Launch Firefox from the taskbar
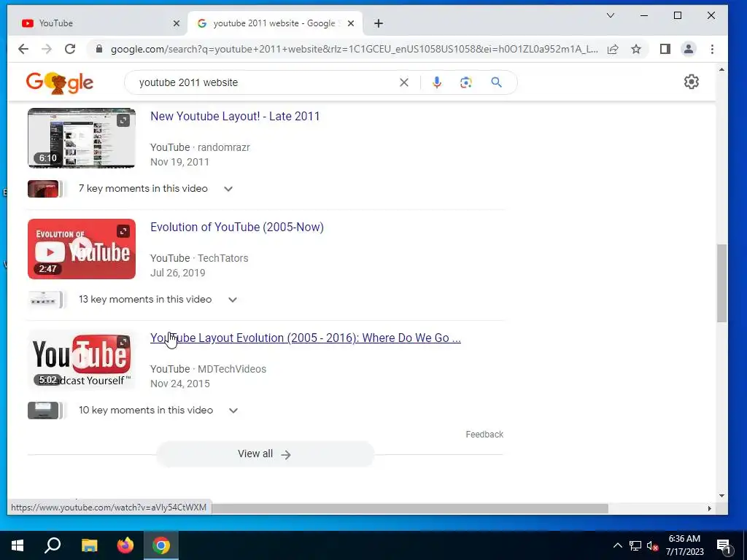747x560 pixels. (125, 545)
